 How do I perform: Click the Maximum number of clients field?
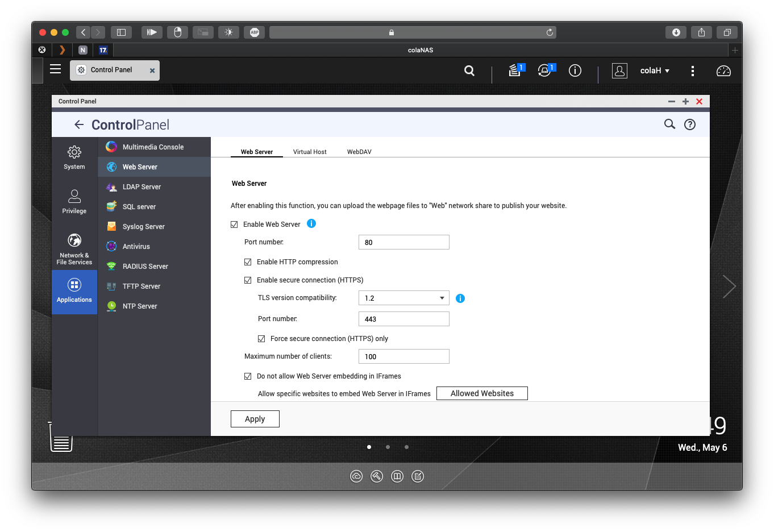(x=403, y=356)
